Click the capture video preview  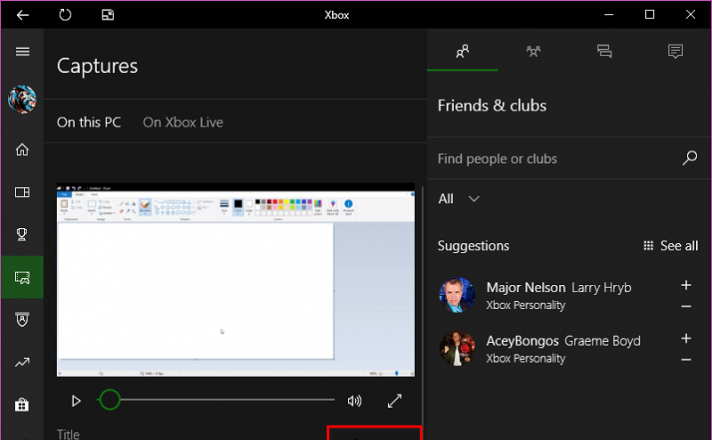click(x=236, y=280)
